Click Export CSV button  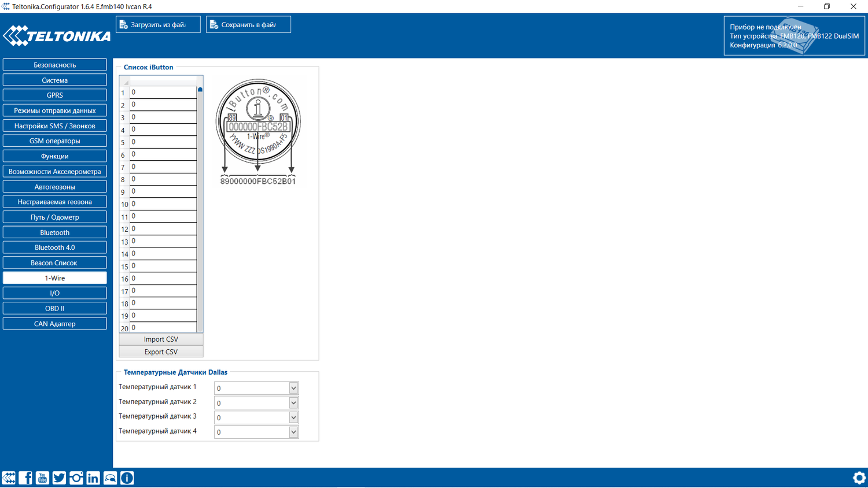tap(161, 352)
